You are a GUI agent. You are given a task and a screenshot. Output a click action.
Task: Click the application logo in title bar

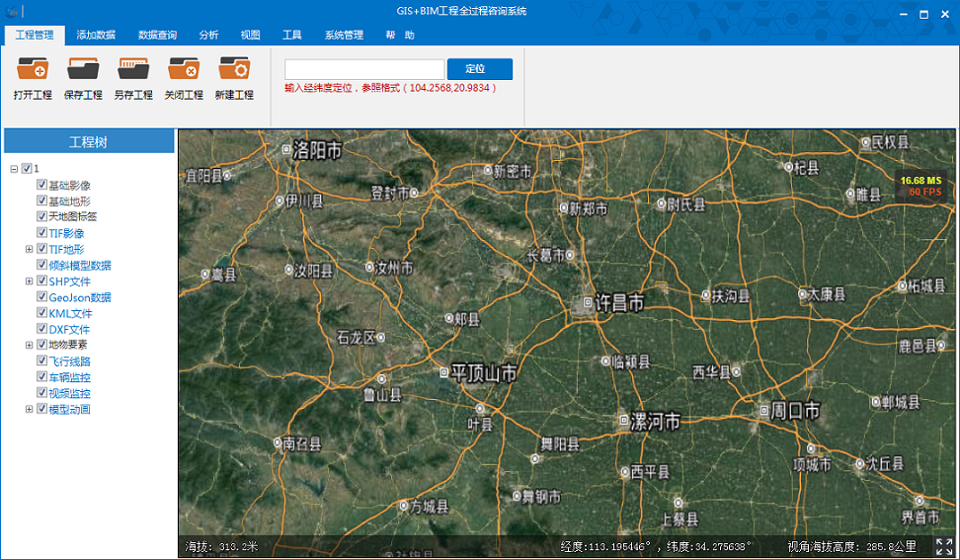pos(12,12)
